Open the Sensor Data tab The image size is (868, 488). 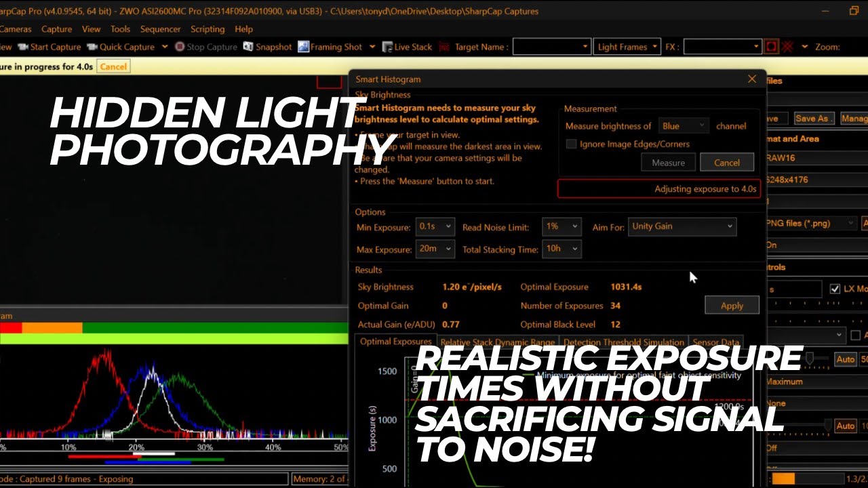(716, 342)
